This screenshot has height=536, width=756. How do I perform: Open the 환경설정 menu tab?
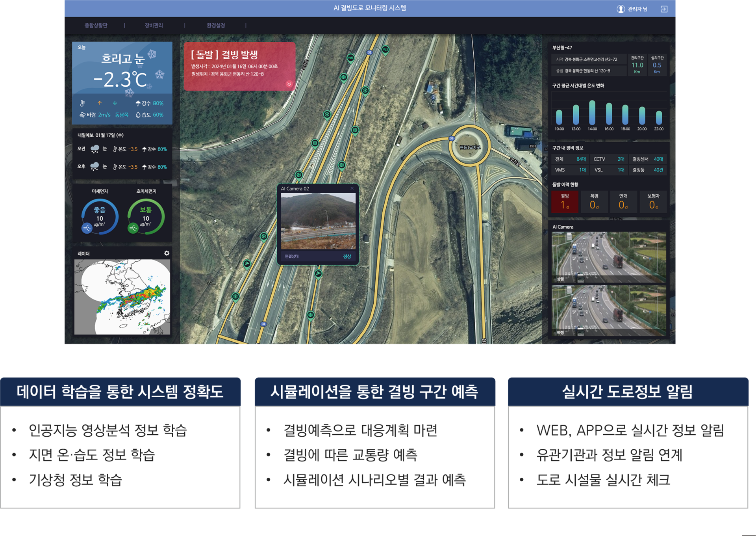tap(215, 25)
